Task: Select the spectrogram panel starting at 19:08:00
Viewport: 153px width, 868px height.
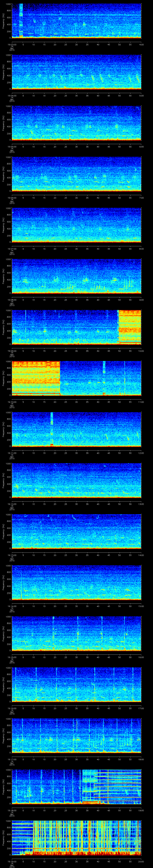Action: click(x=77, y=276)
